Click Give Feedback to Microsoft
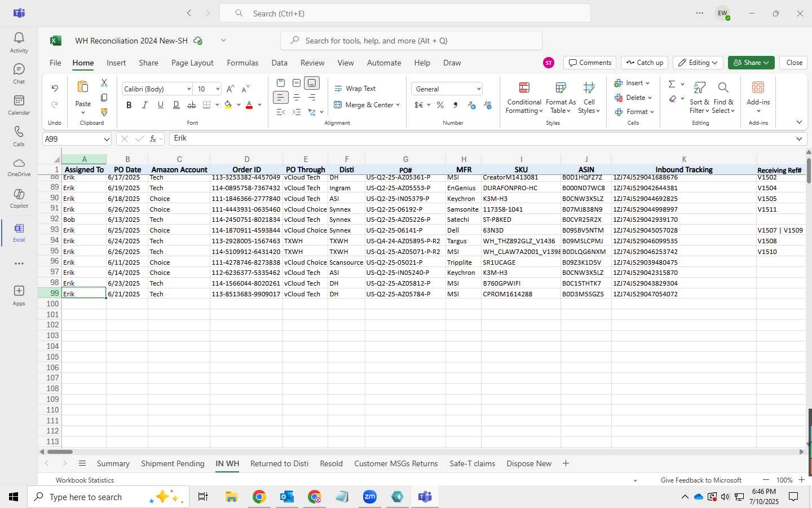This screenshot has width=812, height=508. (x=701, y=480)
